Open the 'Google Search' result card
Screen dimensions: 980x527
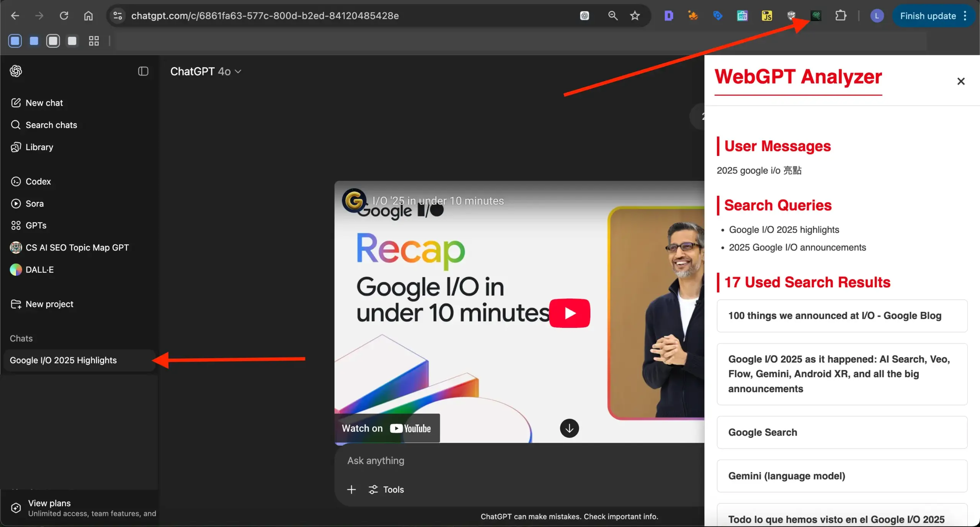(842, 432)
